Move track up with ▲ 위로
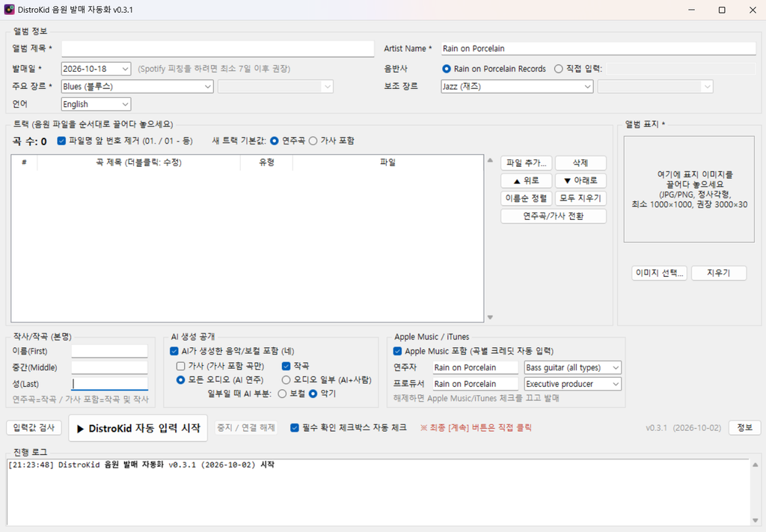Viewport: 766px width, 532px height. [526, 181]
